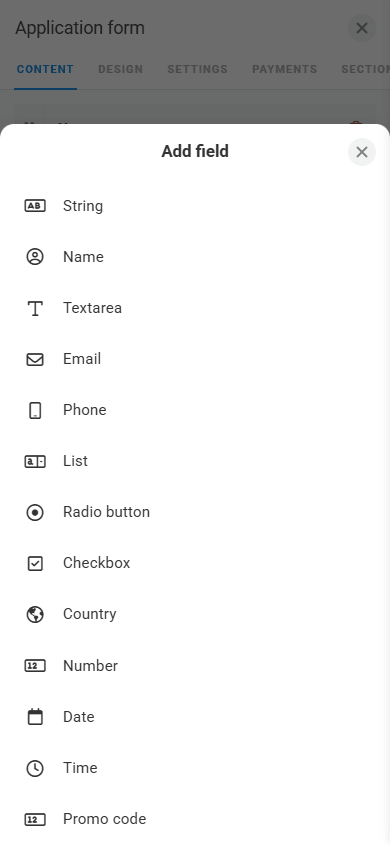Select the Email field option

(195, 359)
